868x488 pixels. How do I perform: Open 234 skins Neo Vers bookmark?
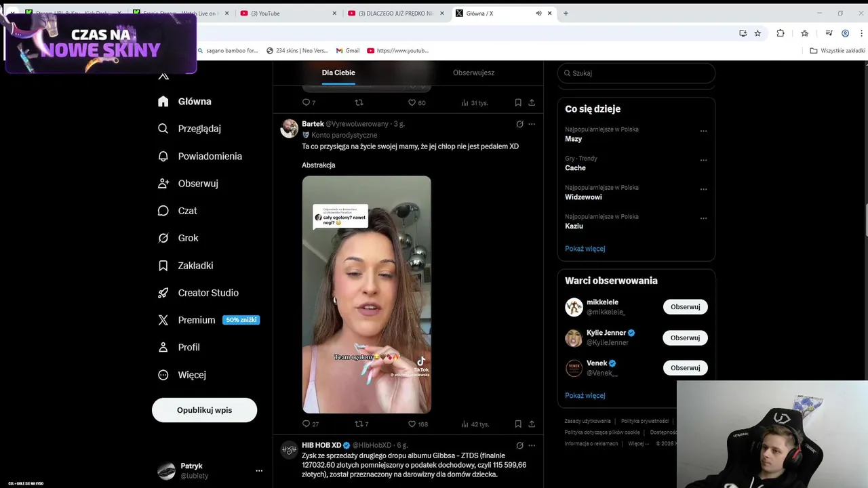[297, 50]
